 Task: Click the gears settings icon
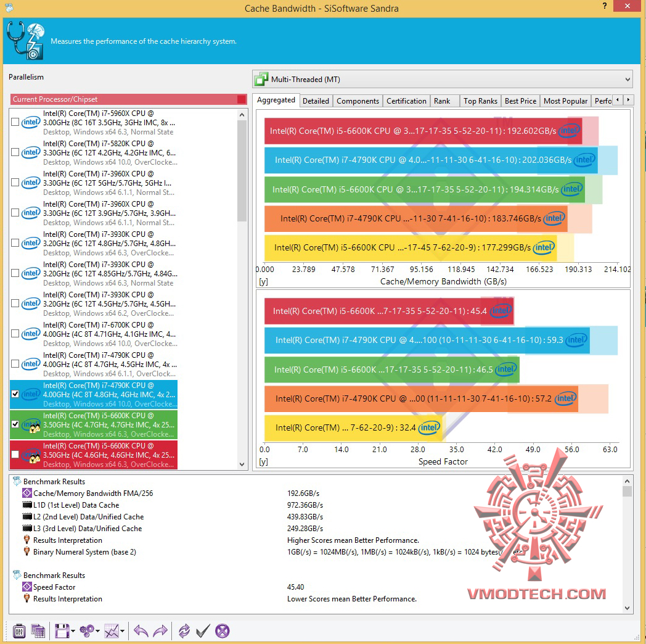point(86,631)
